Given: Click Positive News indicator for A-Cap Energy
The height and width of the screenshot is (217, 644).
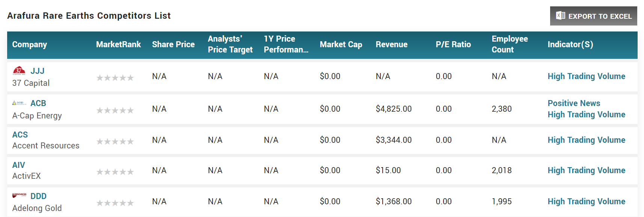Looking at the screenshot, I should 574,103.
